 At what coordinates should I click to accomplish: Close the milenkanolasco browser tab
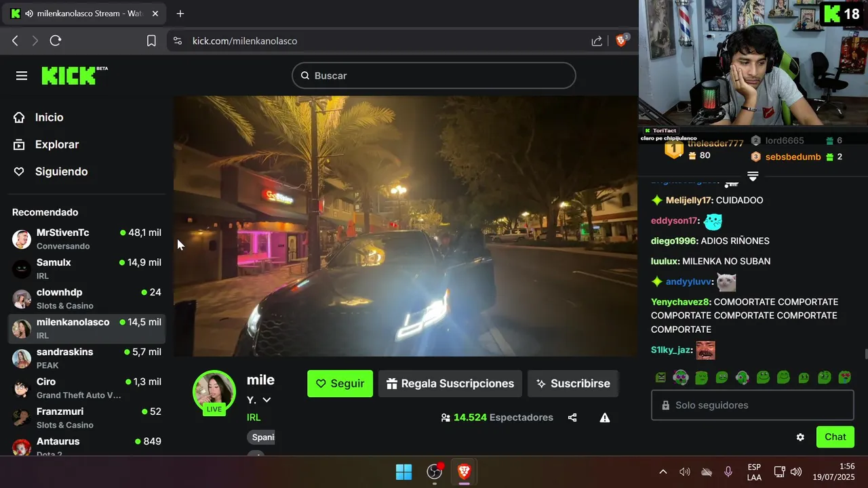tap(155, 14)
